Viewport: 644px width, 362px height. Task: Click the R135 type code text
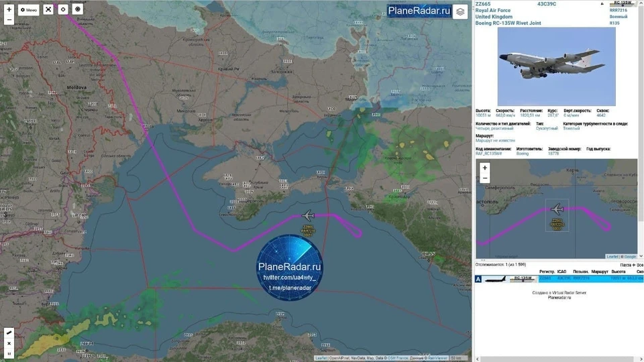click(x=614, y=23)
